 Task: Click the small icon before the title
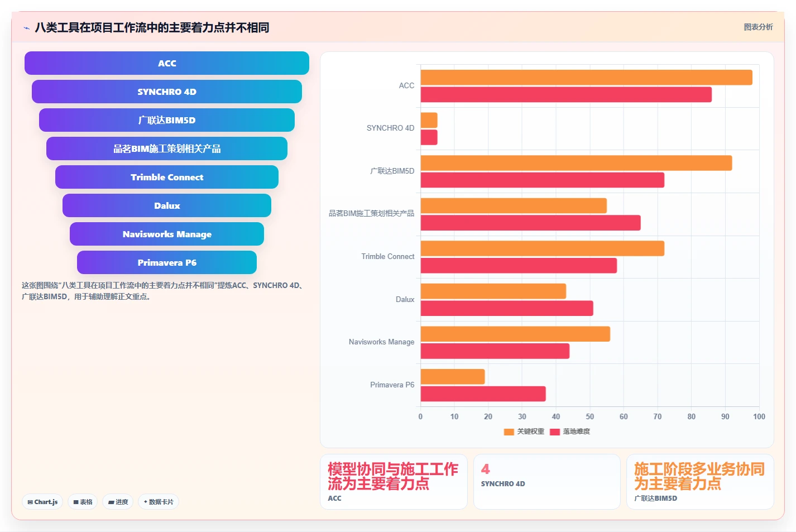(26, 28)
